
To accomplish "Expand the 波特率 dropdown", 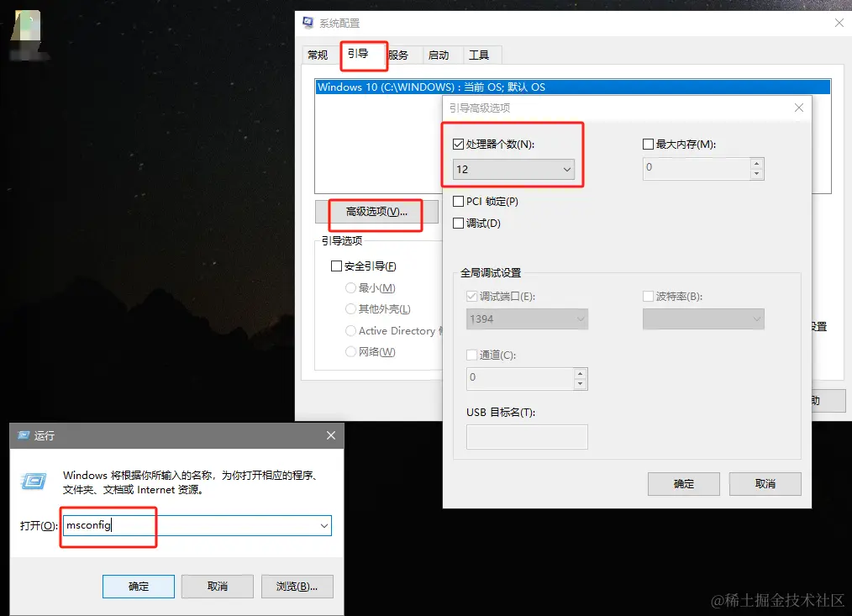I will pos(703,319).
